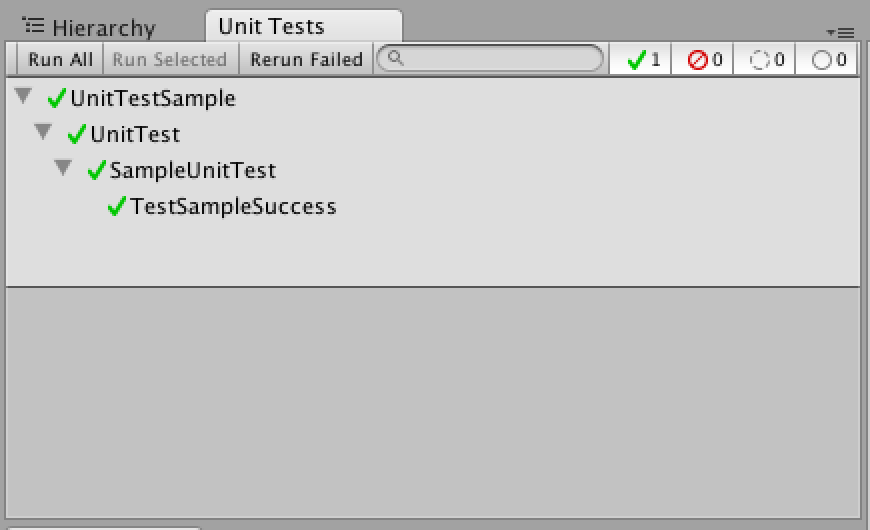Click the Run Selected button
The height and width of the screenshot is (530, 870).
click(170, 59)
